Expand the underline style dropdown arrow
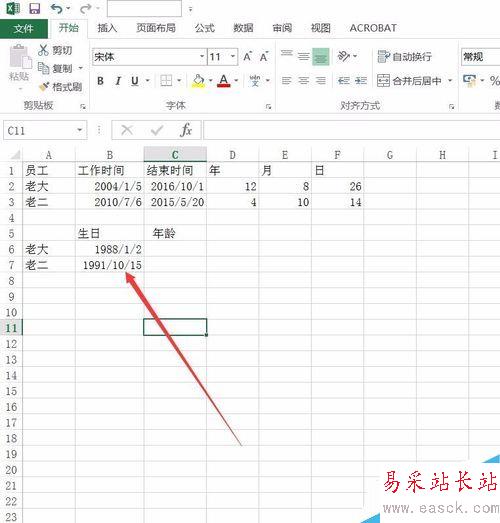Image resolution: width=500 pixels, height=523 pixels. 147,81
